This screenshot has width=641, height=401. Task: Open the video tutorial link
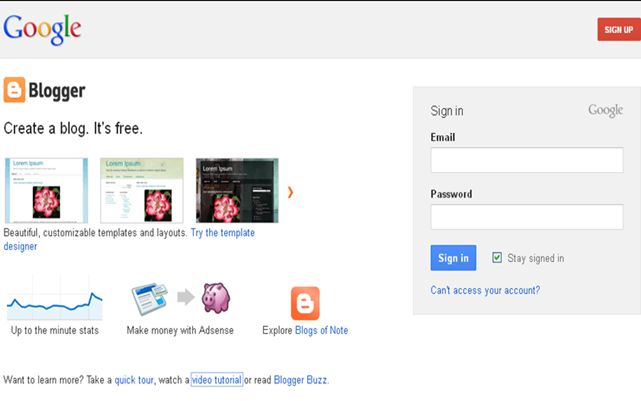pos(217,380)
